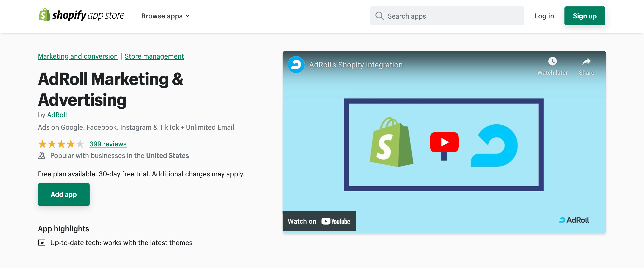Click the video title AdRoll's Shopify Integration

(x=356, y=65)
